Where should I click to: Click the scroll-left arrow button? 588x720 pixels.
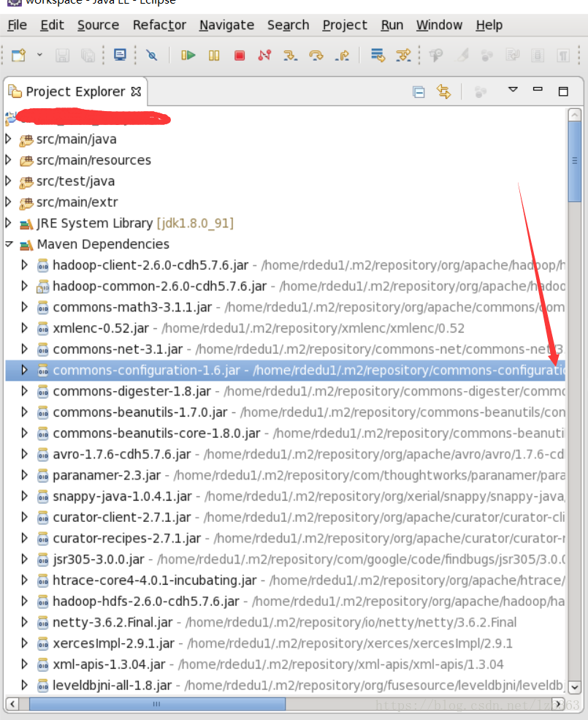[x=12, y=703]
